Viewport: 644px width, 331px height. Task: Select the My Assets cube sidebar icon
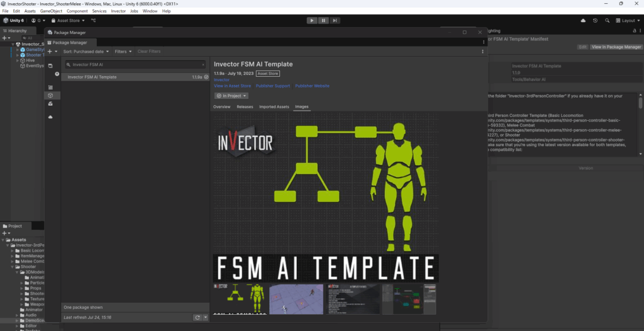[50, 96]
